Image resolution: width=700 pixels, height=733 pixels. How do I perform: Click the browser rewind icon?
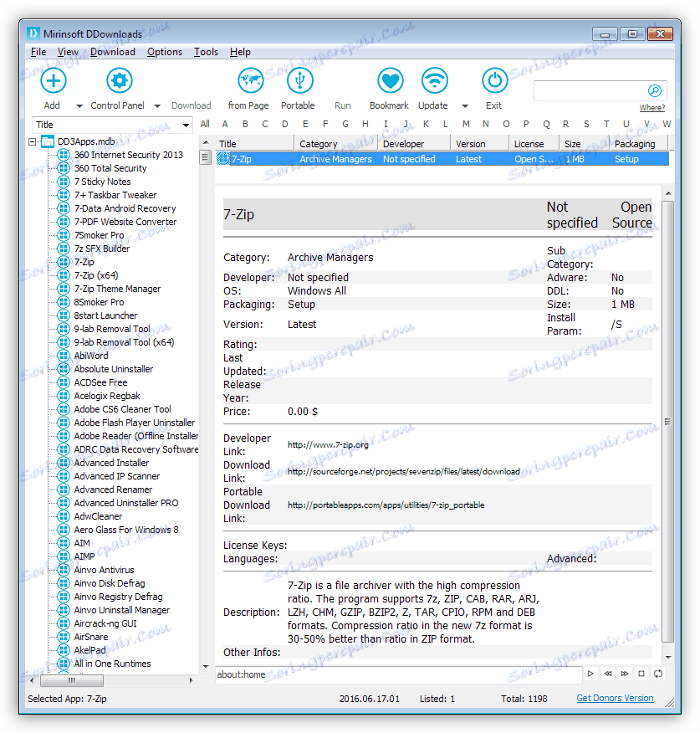click(607, 674)
